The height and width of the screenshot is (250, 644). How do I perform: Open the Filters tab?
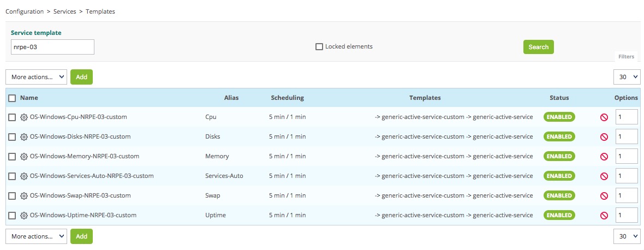(x=626, y=57)
